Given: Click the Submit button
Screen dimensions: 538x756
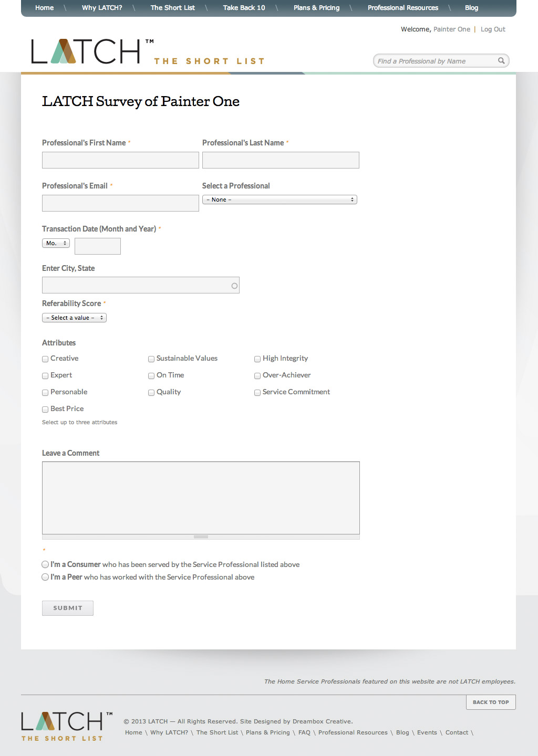Looking at the screenshot, I should [x=68, y=608].
